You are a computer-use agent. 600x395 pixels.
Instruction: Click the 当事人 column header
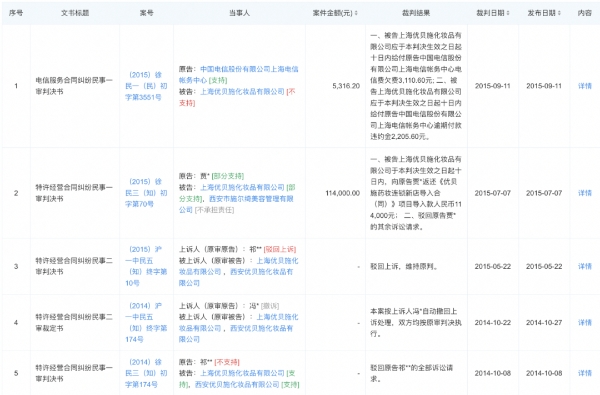coord(239,13)
